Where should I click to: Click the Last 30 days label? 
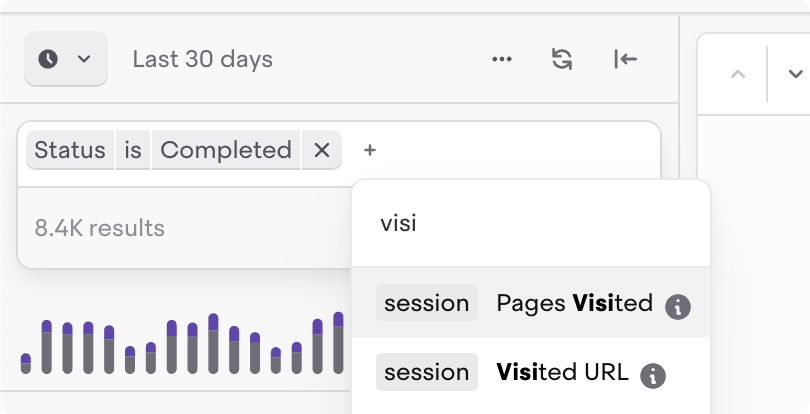pos(202,59)
